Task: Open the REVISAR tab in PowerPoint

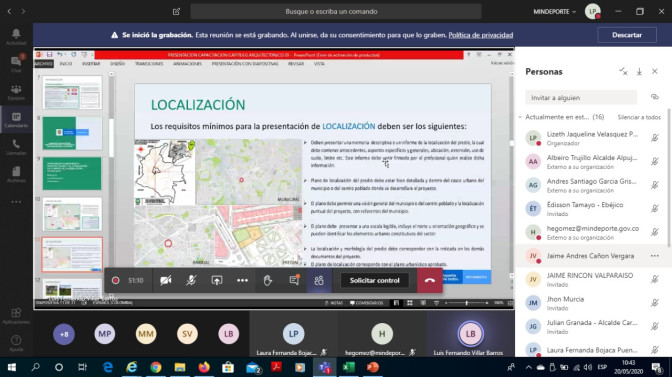Action: click(x=296, y=64)
